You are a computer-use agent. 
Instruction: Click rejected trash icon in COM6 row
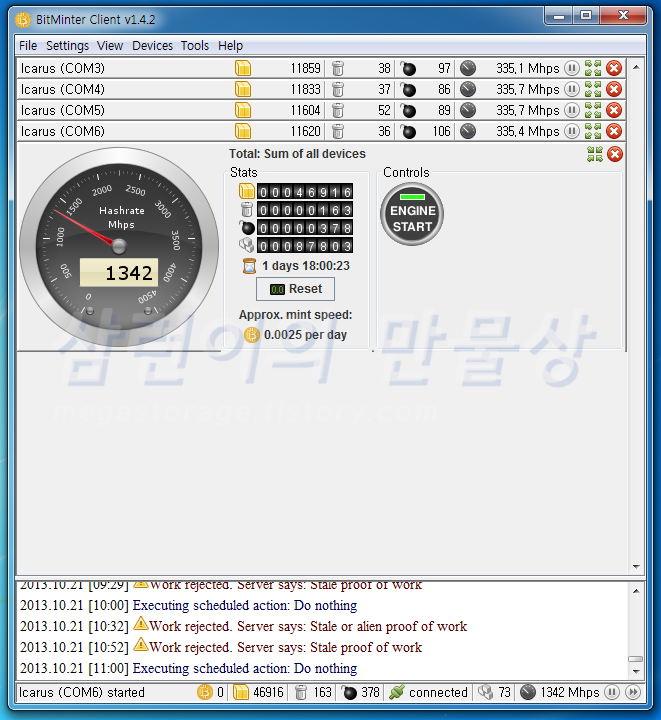click(338, 131)
